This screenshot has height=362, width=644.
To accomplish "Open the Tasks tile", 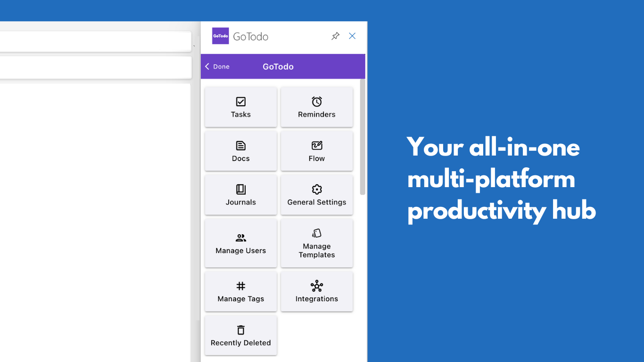I will click(241, 107).
